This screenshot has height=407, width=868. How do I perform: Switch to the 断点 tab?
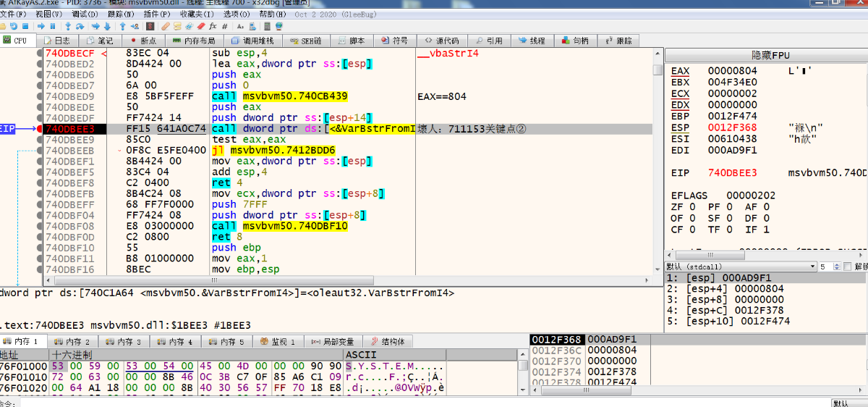[x=142, y=41]
